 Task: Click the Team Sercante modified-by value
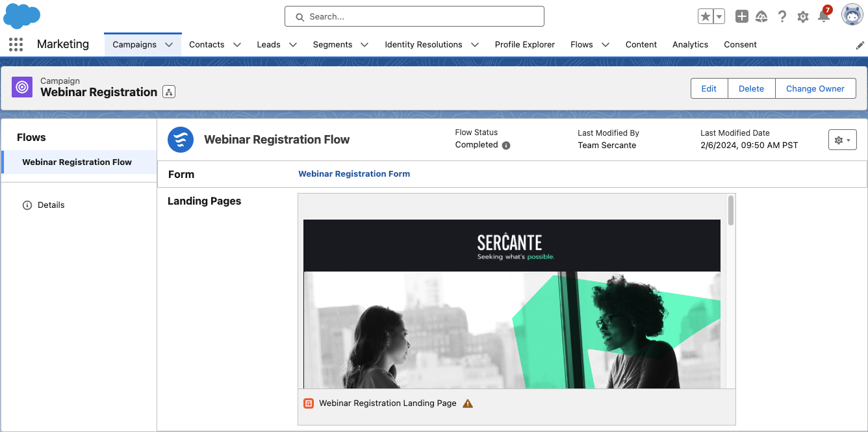tap(607, 146)
